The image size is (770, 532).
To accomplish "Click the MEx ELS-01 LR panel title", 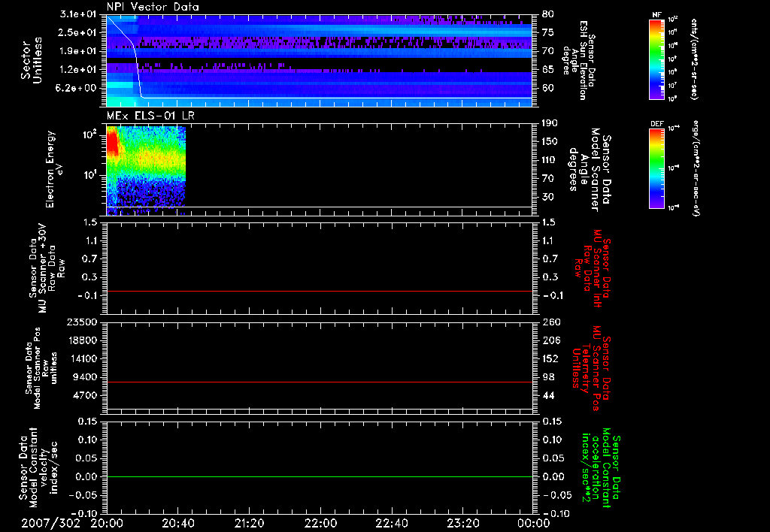I will (150, 116).
